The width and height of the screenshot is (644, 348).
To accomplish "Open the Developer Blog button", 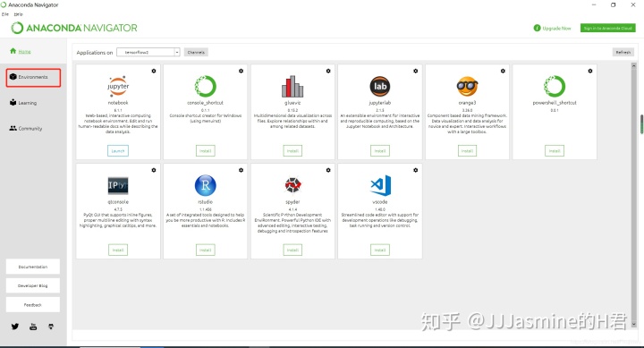I will pos(33,285).
